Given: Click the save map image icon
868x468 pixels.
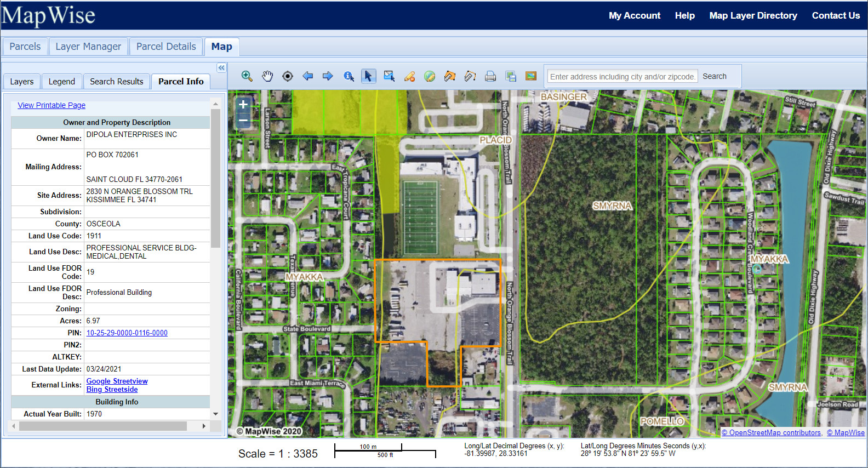Looking at the screenshot, I should point(511,76).
